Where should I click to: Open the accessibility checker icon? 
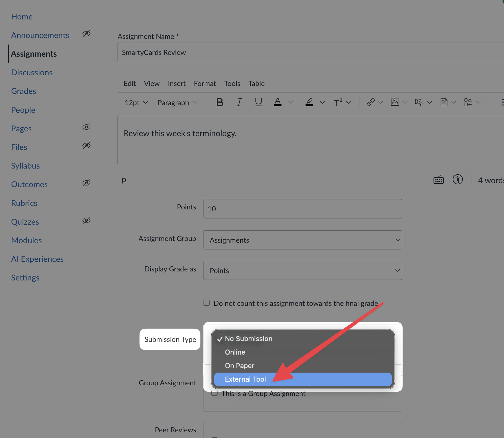pyautogui.click(x=458, y=179)
